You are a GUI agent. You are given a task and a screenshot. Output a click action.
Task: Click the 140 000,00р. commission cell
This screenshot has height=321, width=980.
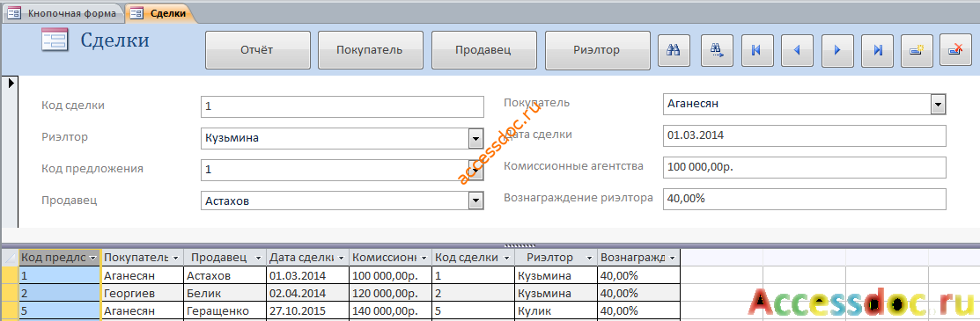[x=391, y=310]
